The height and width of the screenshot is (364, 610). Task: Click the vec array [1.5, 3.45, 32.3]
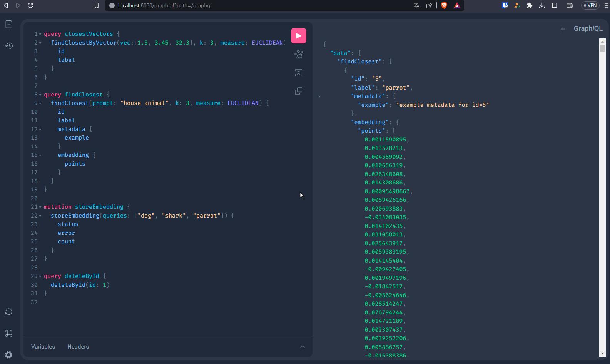point(163,43)
